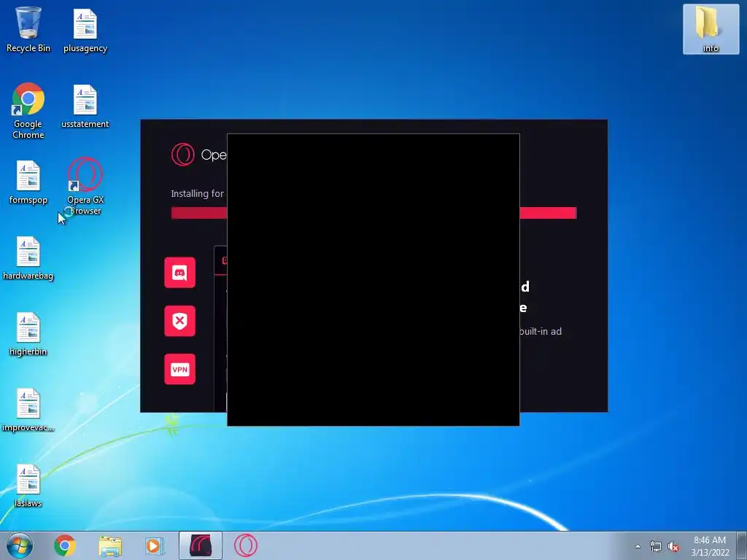Select the usstatement document icon
This screenshot has width=747, height=560.
(85, 106)
